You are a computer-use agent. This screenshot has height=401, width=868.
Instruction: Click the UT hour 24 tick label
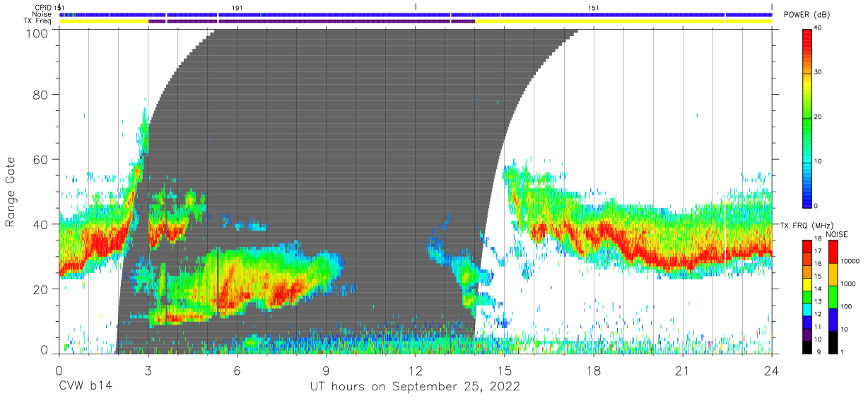coord(772,369)
